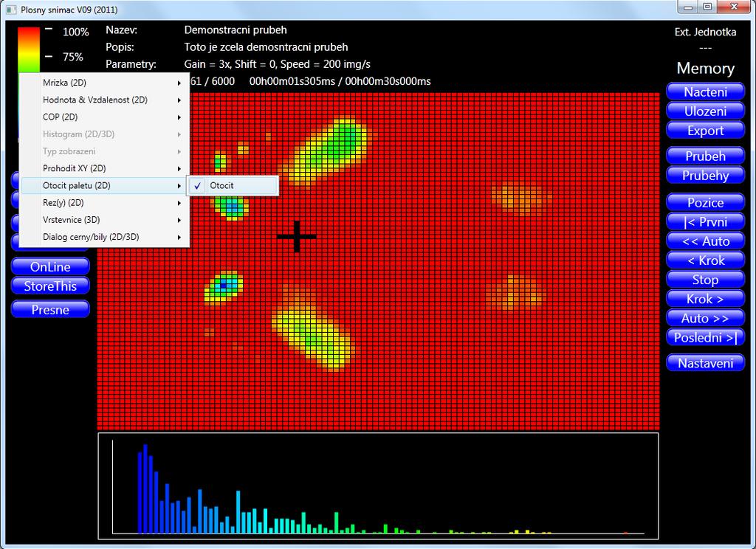Open Rez(y) (2D) menu entry
The image size is (756, 549).
point(105,202)
